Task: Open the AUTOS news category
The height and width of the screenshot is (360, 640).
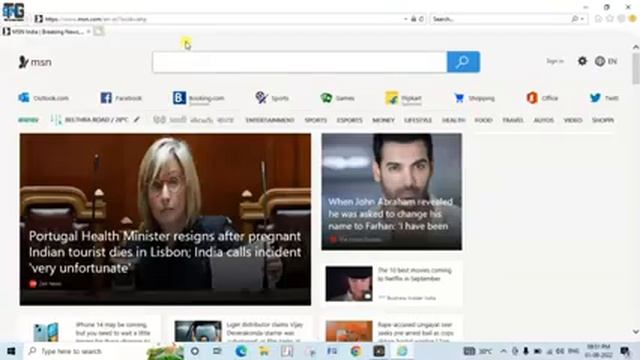Action: [x=544, y=120]
